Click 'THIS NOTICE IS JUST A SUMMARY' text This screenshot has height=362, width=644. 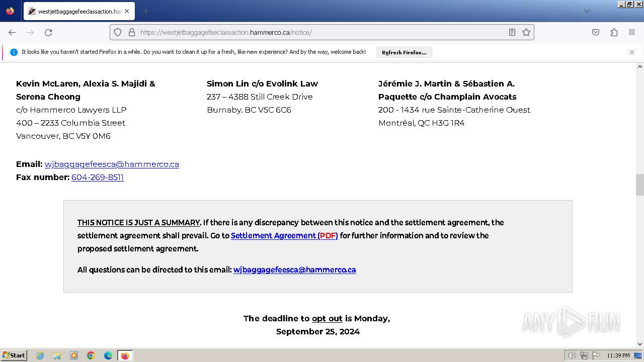pos(138,222)
